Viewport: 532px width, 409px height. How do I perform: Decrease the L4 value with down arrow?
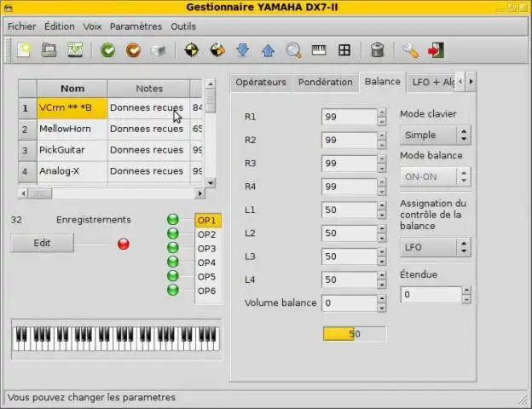pyautogui.click(x=382, y=285)
